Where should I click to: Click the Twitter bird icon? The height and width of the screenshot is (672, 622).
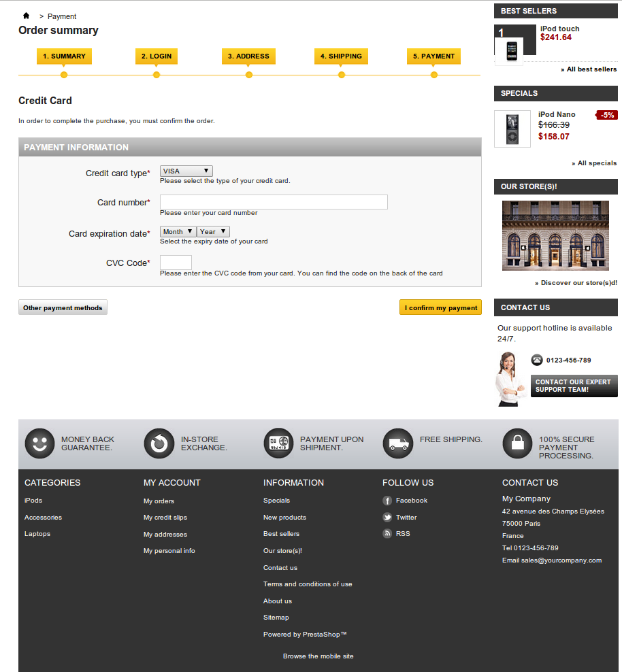click(387, 518)
